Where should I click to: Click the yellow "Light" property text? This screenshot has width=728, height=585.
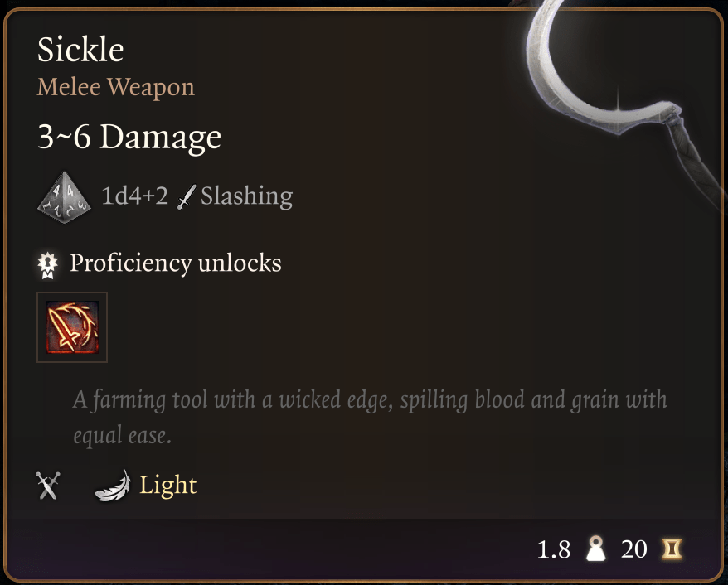coord(168,485)
